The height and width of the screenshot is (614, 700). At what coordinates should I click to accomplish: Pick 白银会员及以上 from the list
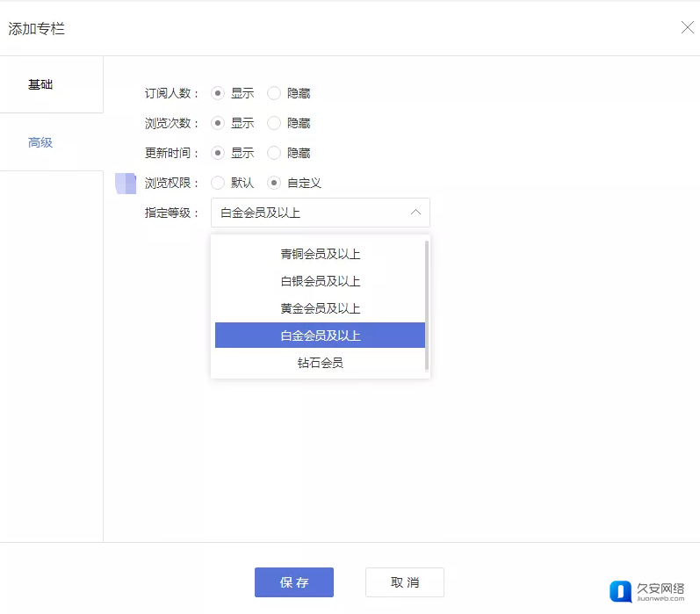coord(320,282)
